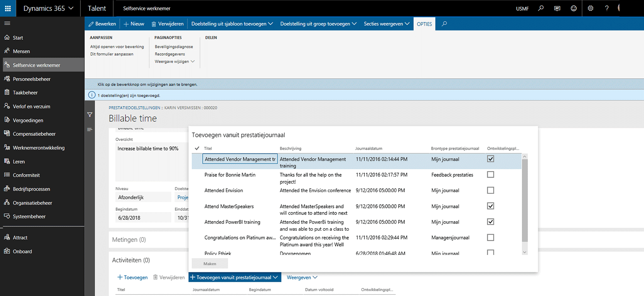This screenshot has width=644, height=296.
Task: Open the help question mark icon
Action: tap(607, 8)
